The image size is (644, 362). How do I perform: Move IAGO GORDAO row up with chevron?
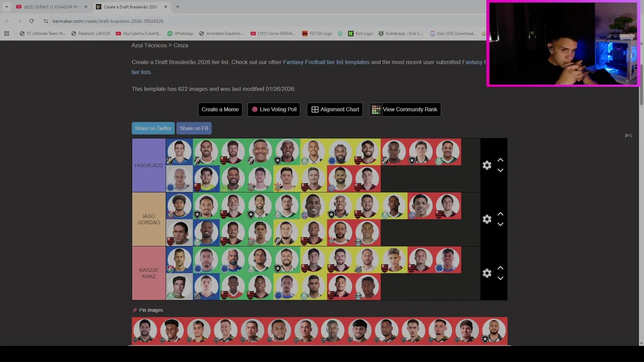500,214
